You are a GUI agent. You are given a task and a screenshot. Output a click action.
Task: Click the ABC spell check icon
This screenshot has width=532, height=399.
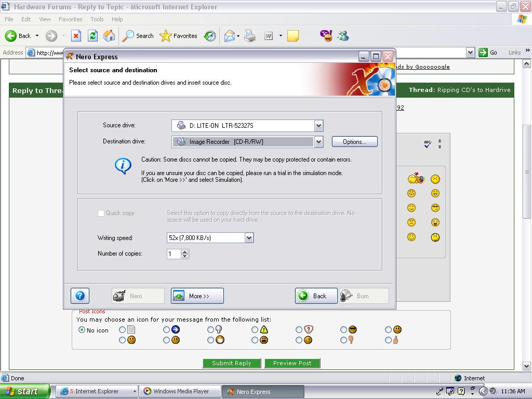point(428,144)
